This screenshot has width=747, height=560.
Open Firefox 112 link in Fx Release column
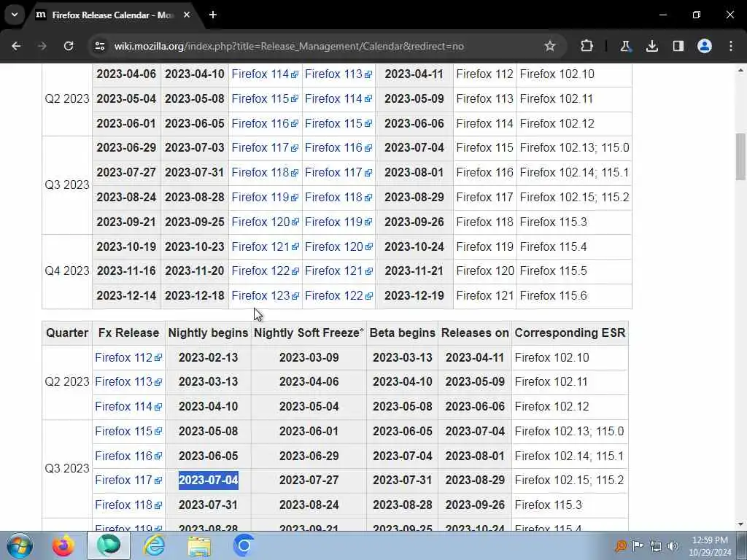coord(128,357)
